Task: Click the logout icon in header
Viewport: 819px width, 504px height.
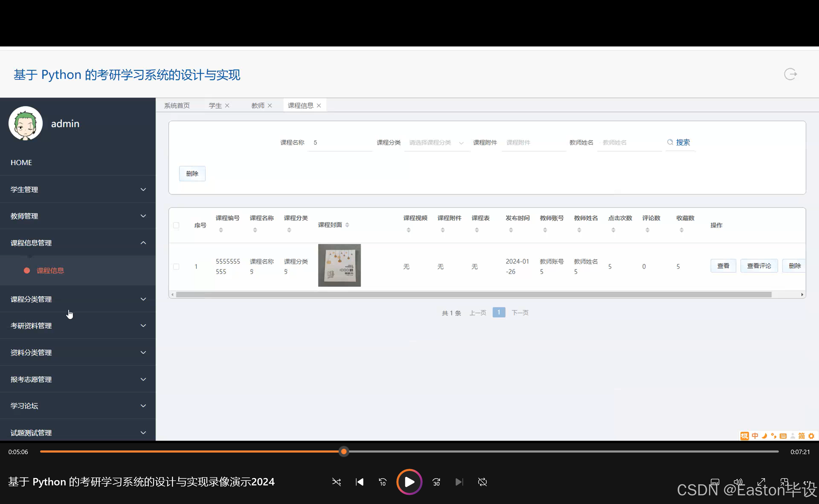Action: (790, 74)
